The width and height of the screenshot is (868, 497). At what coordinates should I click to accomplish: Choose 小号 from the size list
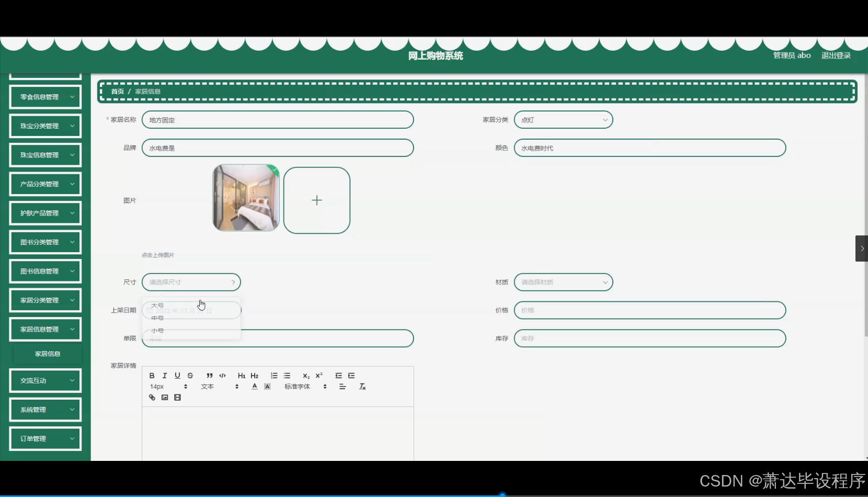pos(191,331)
